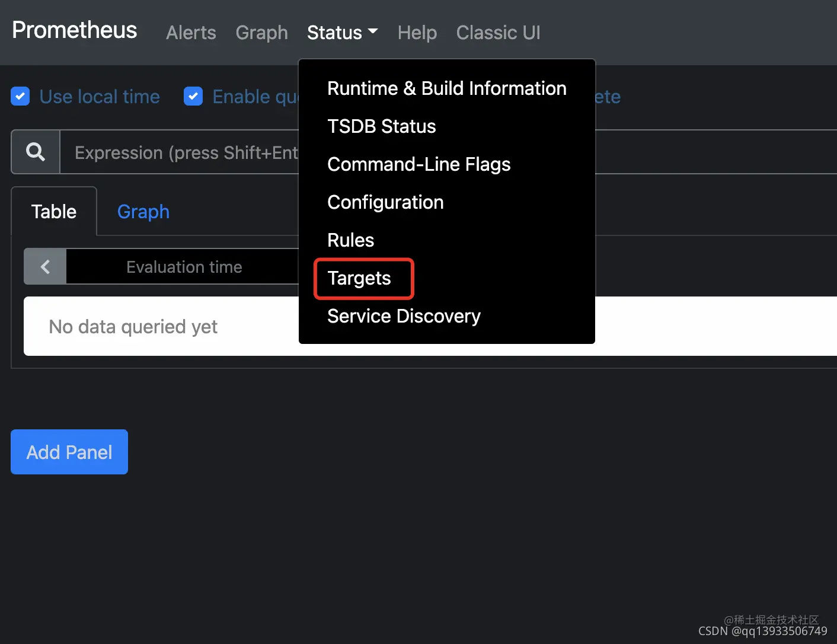The image size is (837, 644).
Task: Click the Use local time label
Action: (x=100, y=96)
